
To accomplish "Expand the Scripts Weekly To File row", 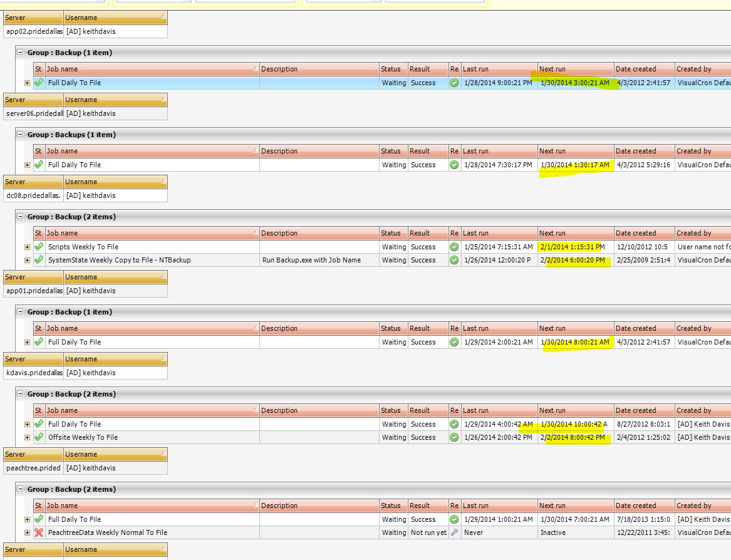I will (27, 247).
